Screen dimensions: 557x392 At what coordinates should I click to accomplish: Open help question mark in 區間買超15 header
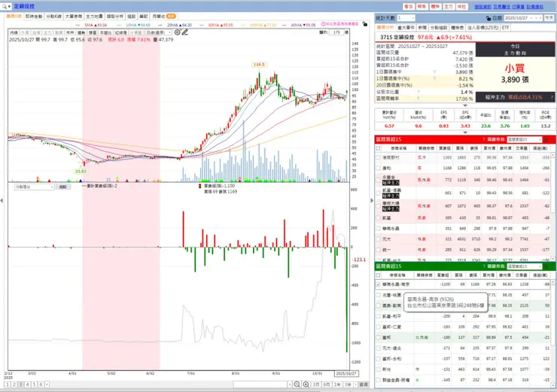tap(484, 139)
